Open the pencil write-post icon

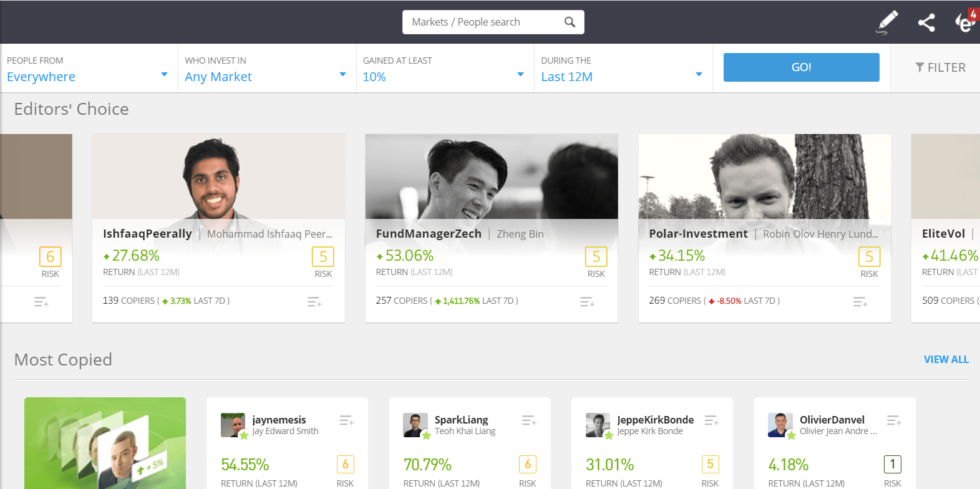click(887, 22)
